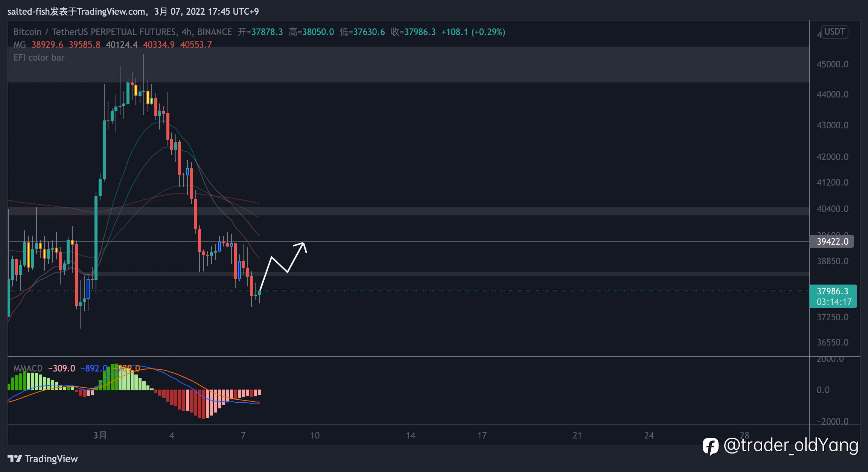Select the upper gray resistance zone rectangle

coord(408,64)
